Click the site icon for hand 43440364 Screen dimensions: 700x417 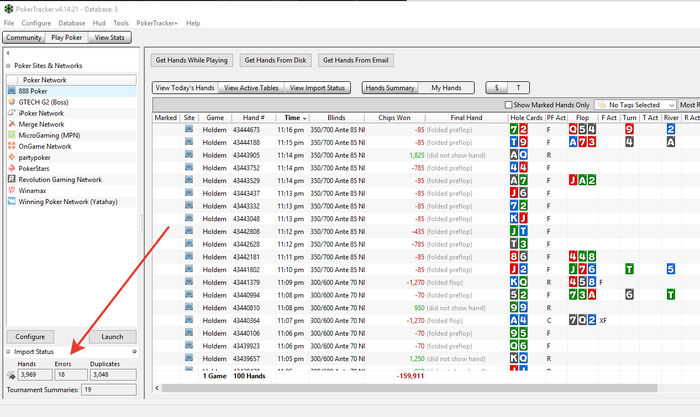point(189,320)
